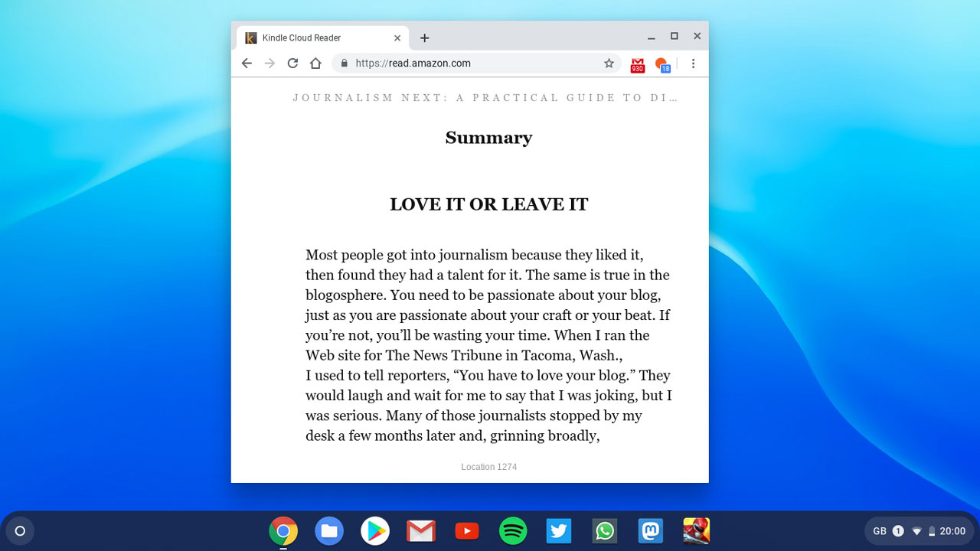980x551 pixels.
Task: Maximize the browser window
Action: tap(675, 37)
